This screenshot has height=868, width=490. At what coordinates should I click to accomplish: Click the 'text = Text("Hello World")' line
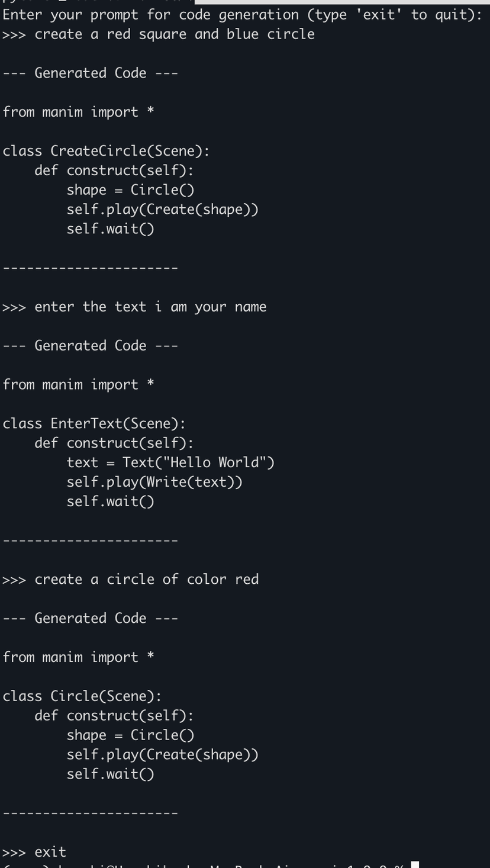170,462
